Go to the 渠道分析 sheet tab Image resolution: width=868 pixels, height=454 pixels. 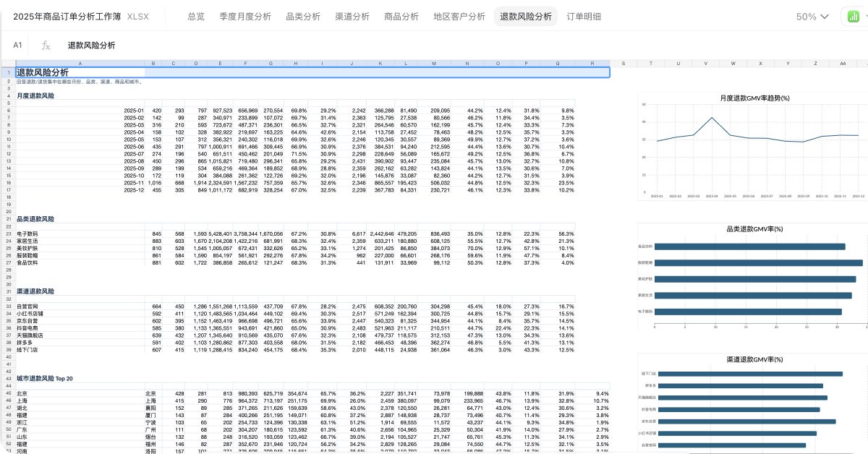[352, 17]
